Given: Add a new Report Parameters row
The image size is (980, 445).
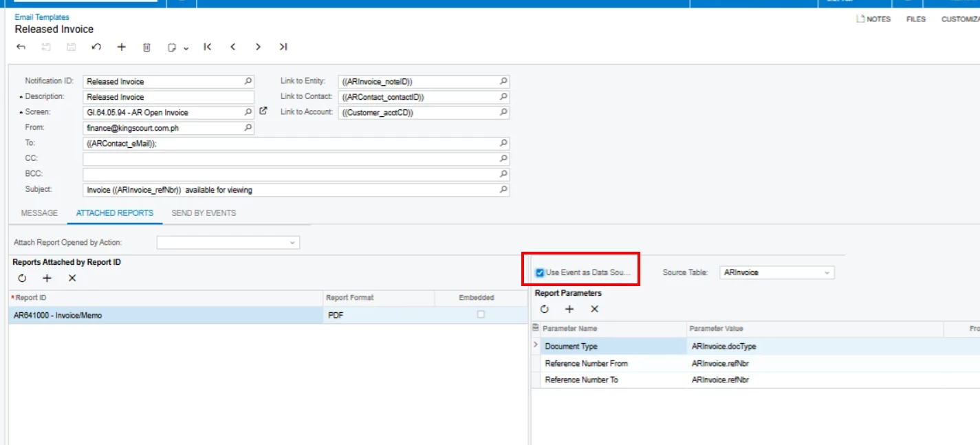Looking at the screenshot, I should (x=569, y=309).
